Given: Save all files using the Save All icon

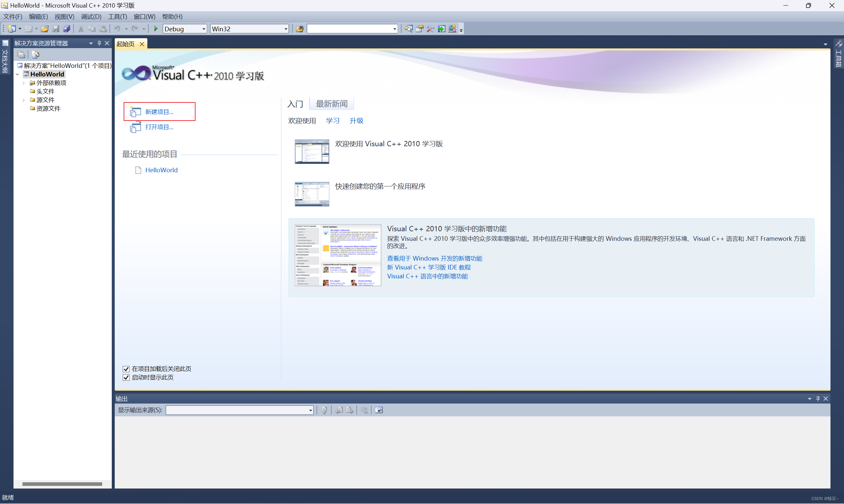Looking at the screenshot, I should [x=67, y=29].
